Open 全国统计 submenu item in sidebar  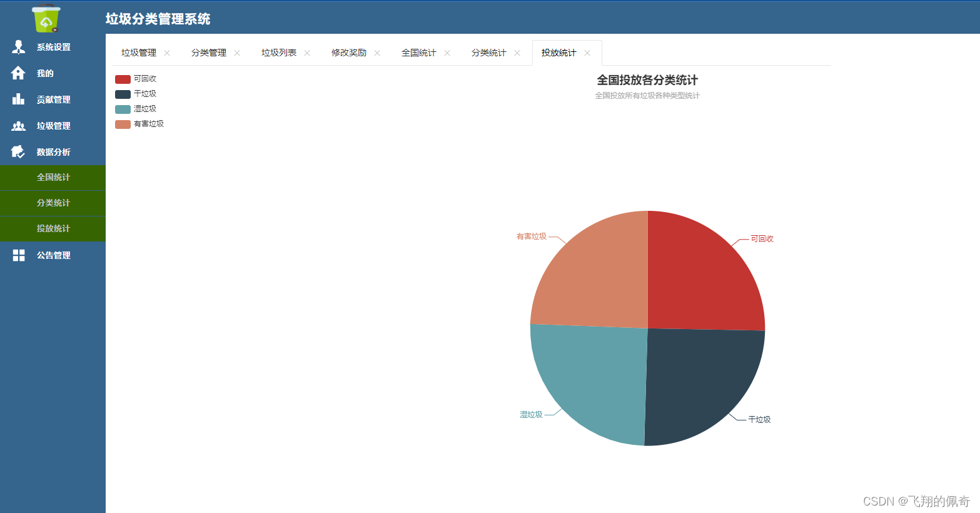click(53, 178)
